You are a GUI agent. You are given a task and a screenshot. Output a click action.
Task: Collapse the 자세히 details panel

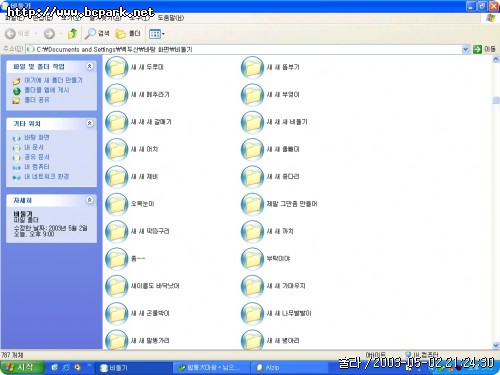click(89, 200)
